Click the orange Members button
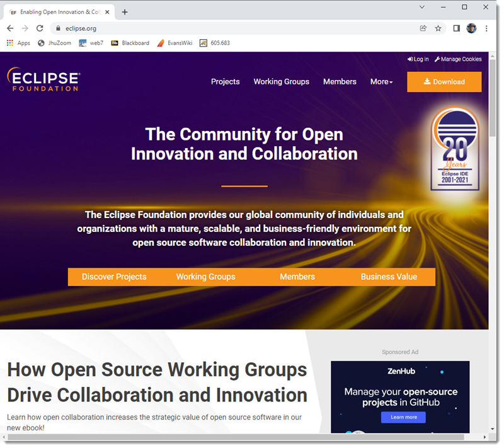 coord(297,277)
